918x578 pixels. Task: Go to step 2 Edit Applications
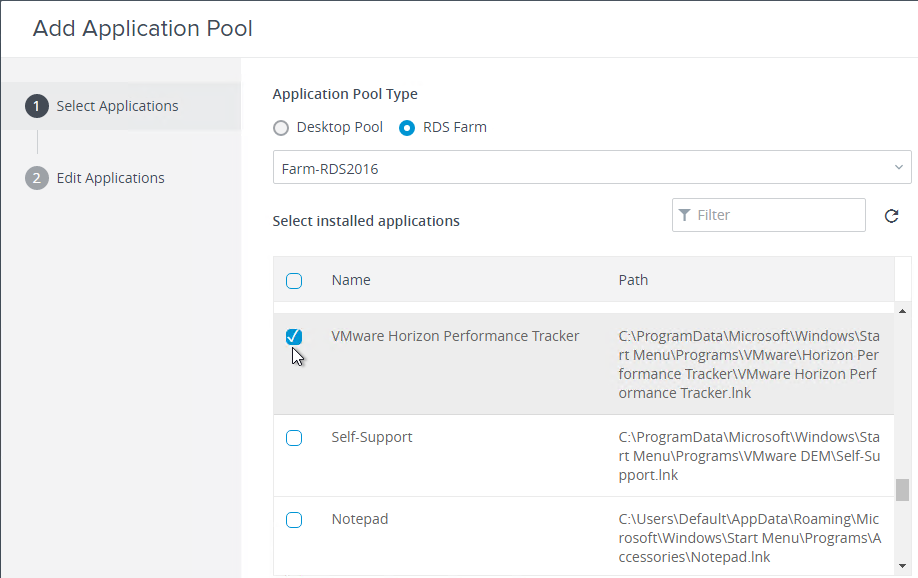click(x=95, y=178)
